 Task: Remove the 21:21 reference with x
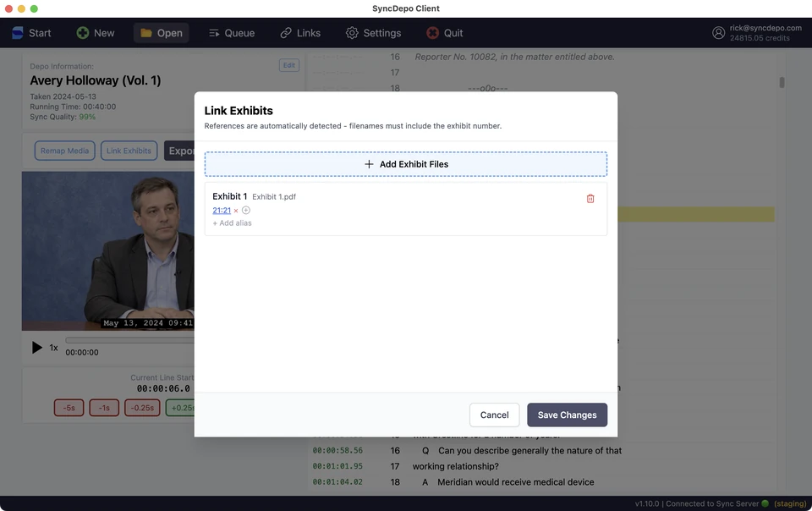(236, 211)
